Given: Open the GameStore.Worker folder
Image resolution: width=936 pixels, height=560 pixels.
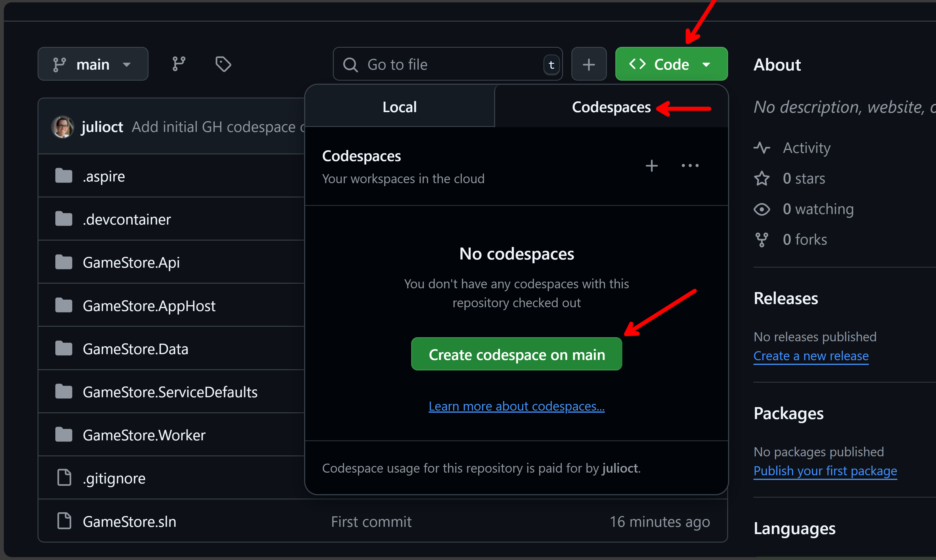Looking at the screenshot, I should [x=144, y=435].
